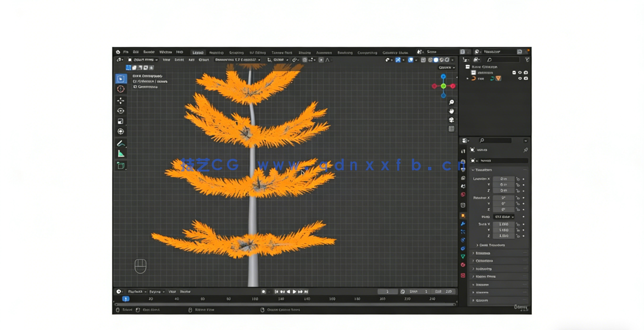644x330 pixels.
Task: Open the Object Mode dropdown
Action: pos(143,60)
